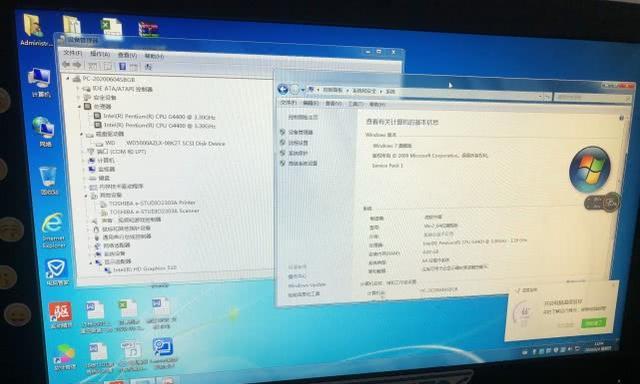
Task: Select the WD SCSI Disk Device entry
Action: [165, 143]
